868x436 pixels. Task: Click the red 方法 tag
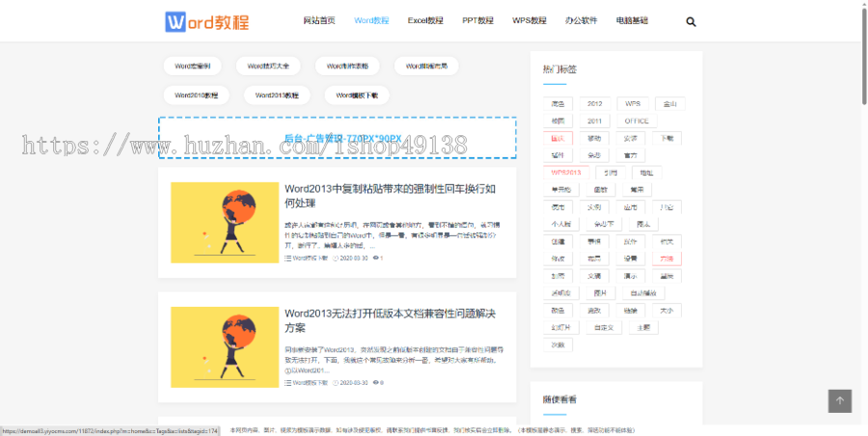click(x=666, y=259)
